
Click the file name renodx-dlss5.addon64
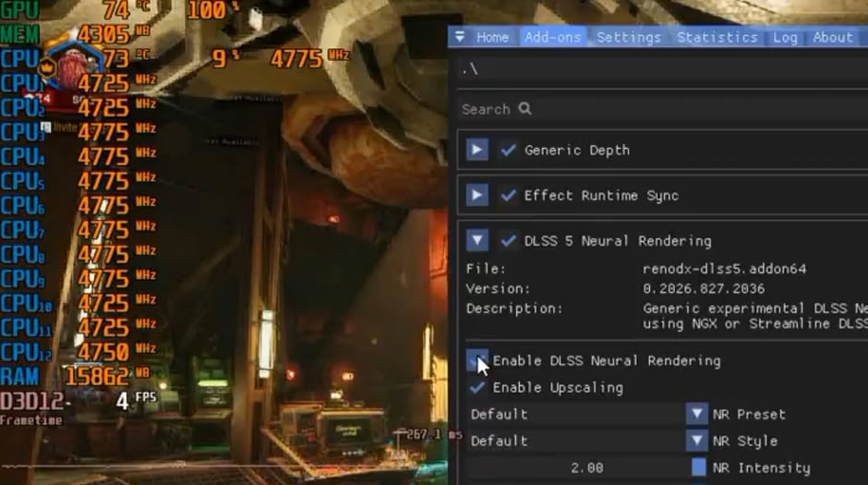pos(724,269)
